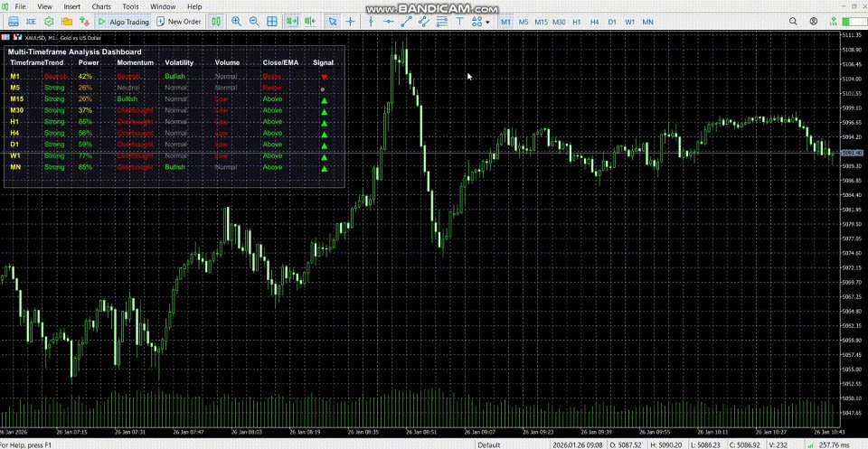Toggle chart auto scroll to latest bar
The height and width of the screenshot is (449, 868).
pyautogui.click(x=292, y=22)
